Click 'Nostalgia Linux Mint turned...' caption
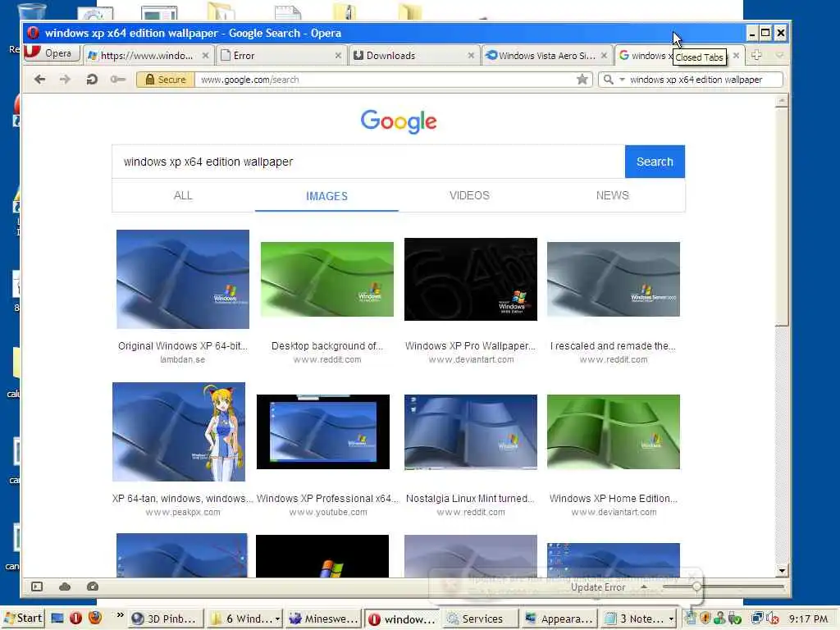The image size is (840, 630). [x=470, y=499]
